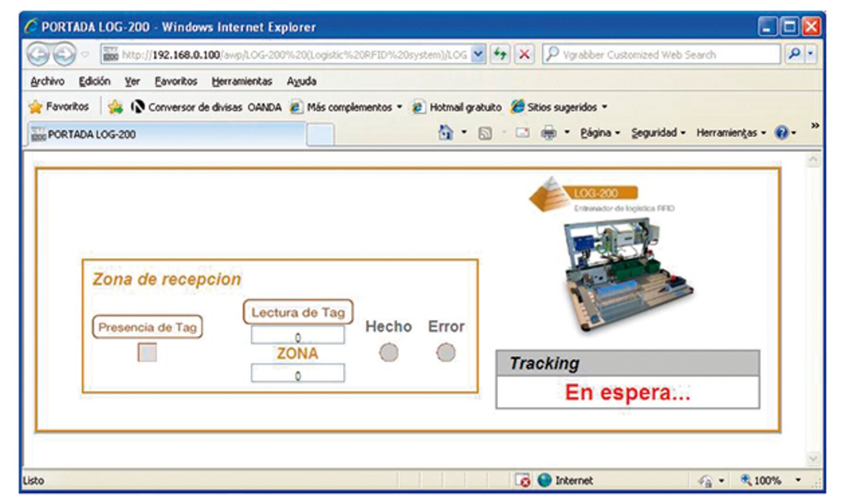845x504 pixels.
Task: Click the Hecho round indicator
Action: tap(388, 353)
